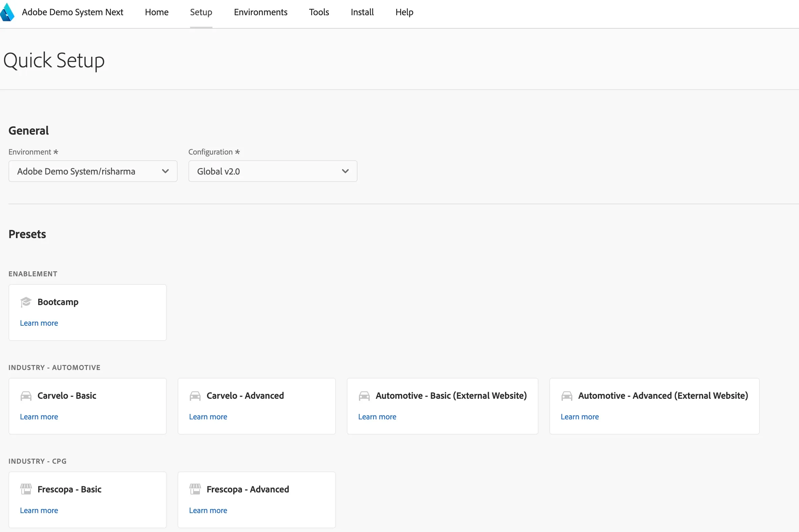Screen dimensions: 799x532
Task: Select Automotive - Basic (External Website) preset title
Action: [x=451, y=396]
